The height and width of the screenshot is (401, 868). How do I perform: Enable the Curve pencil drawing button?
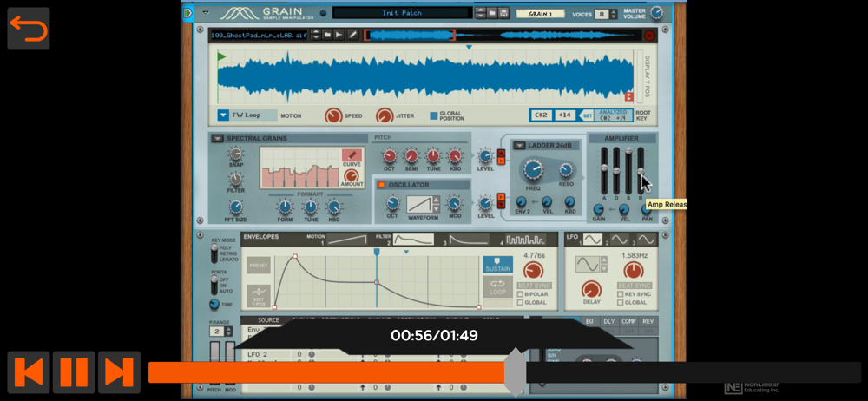tap(352, 155)
